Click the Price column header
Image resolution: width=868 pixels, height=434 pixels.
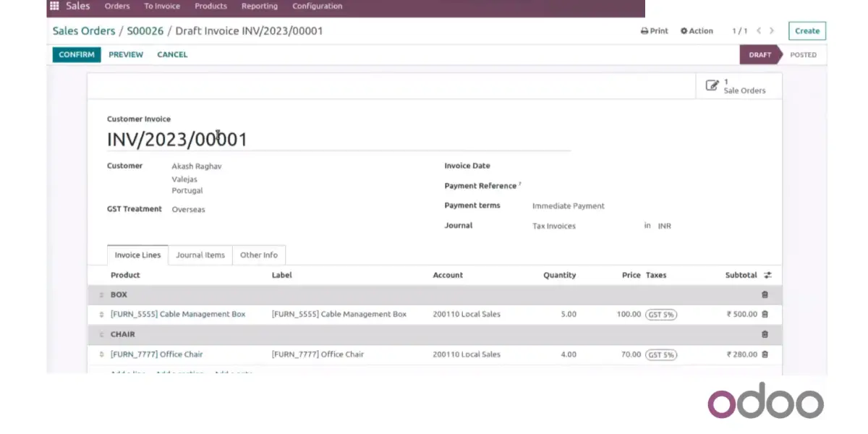point(631,275)
